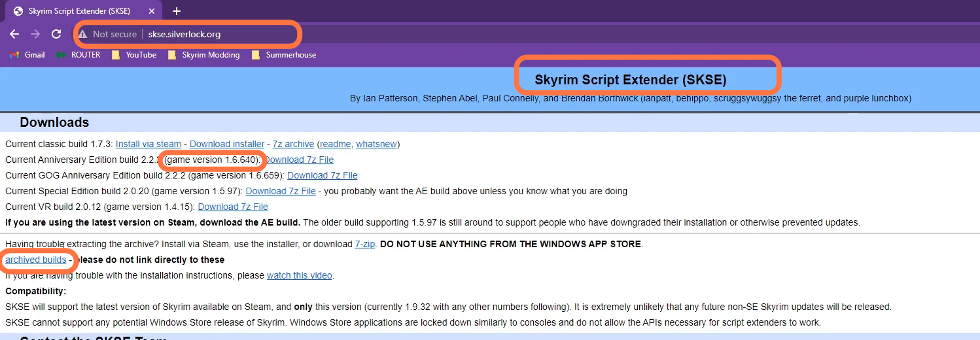Download GOG Anniversary Edition 7z File
Viewport: 980px width, 340px height.
[x=323, y=175]
